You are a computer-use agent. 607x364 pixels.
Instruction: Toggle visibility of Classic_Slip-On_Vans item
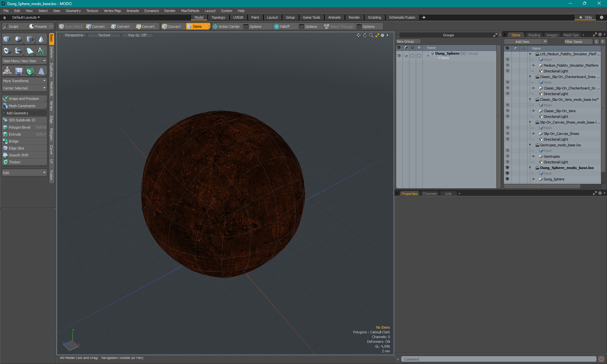[x=507, y=111]
